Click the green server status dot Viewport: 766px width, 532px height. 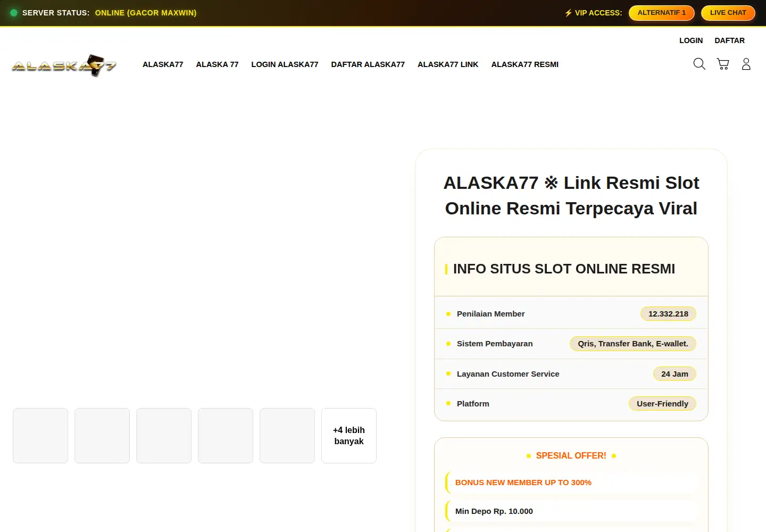[x=14, y=13]
